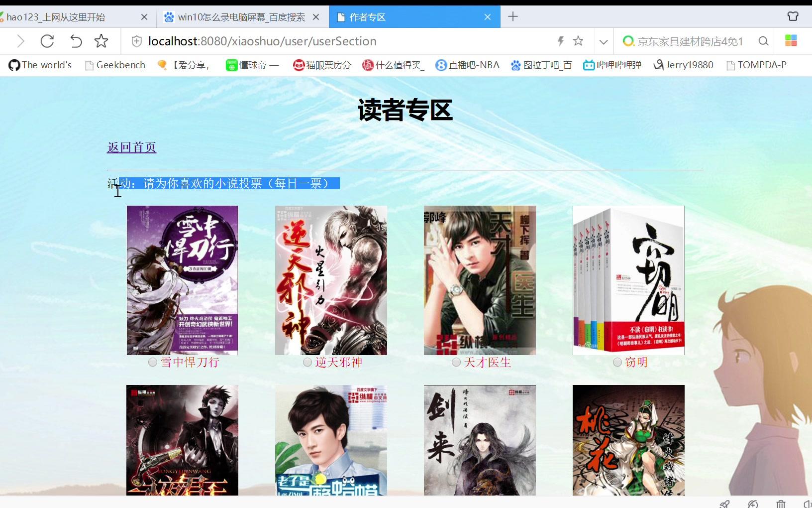Open the 哔哩哔哩弹 bookmark

pyautogui.click(x=612, y=65)
